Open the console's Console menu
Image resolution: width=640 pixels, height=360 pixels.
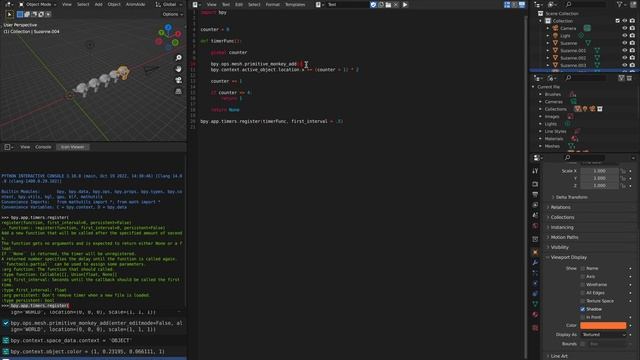click(43, 147)
